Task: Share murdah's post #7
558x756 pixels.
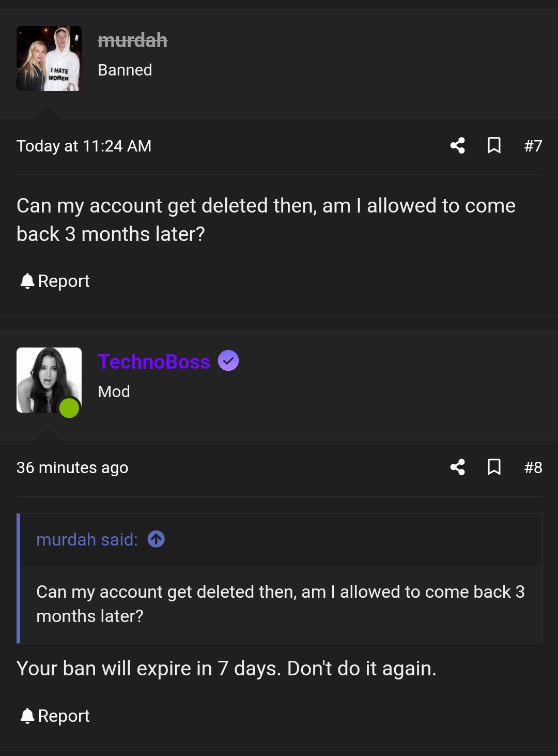Action: 458,146
